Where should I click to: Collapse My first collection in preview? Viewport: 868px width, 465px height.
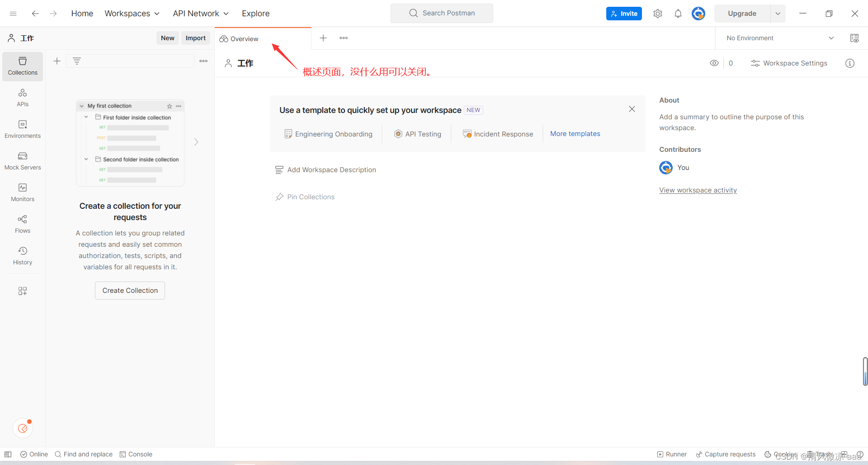coord(82,106)
